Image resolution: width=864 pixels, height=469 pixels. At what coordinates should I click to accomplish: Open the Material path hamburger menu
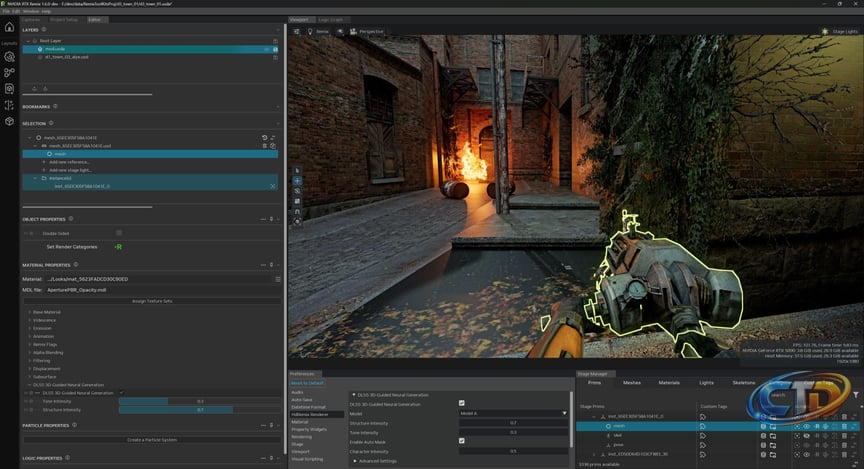[278, 279]
